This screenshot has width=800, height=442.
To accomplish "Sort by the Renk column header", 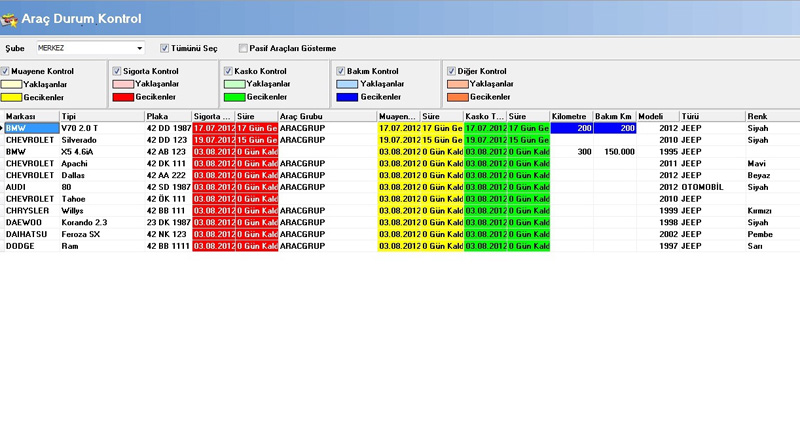I will click(772, 116).
